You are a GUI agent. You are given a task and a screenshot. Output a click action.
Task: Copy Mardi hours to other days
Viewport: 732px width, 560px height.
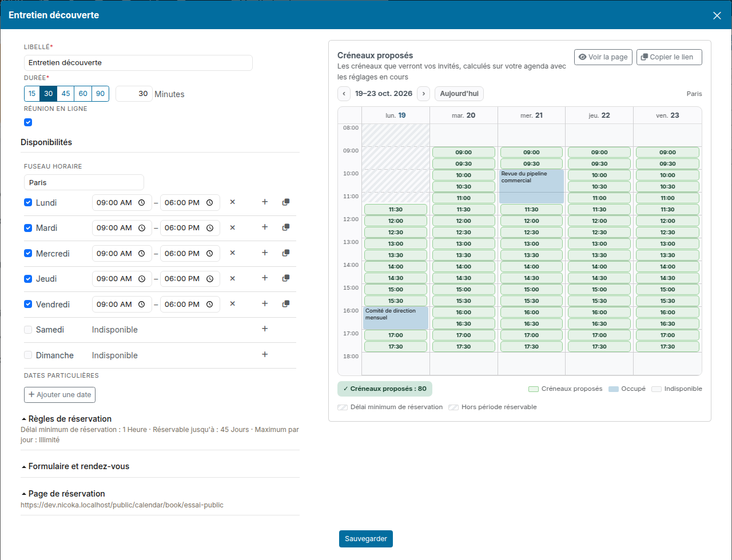(286, 227)
